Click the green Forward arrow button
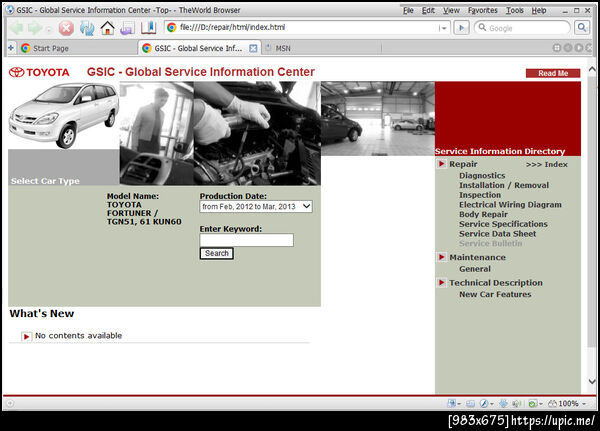Screen dimensions: 600x431 [x=35, y=28]
